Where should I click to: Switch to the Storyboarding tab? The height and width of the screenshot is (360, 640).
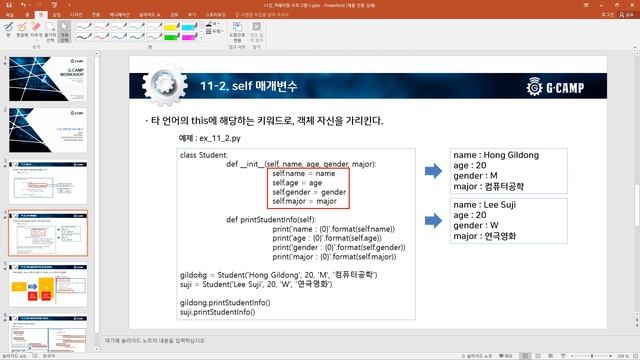216,15
